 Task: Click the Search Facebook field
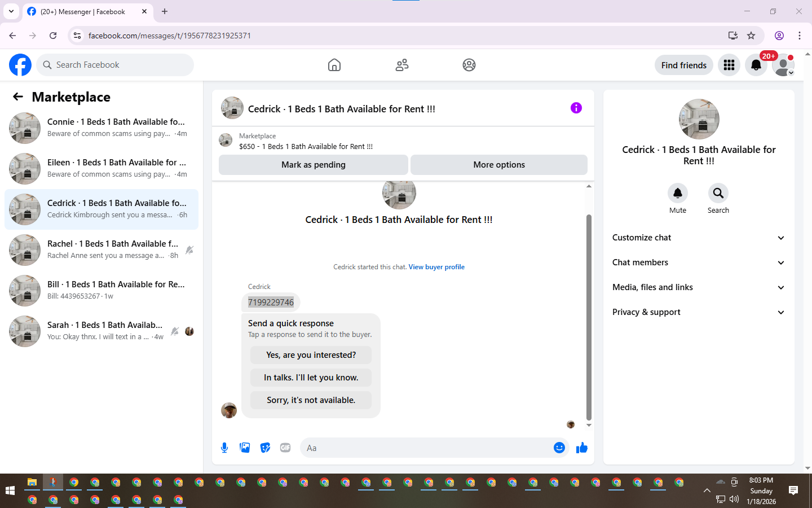[115, 65]
